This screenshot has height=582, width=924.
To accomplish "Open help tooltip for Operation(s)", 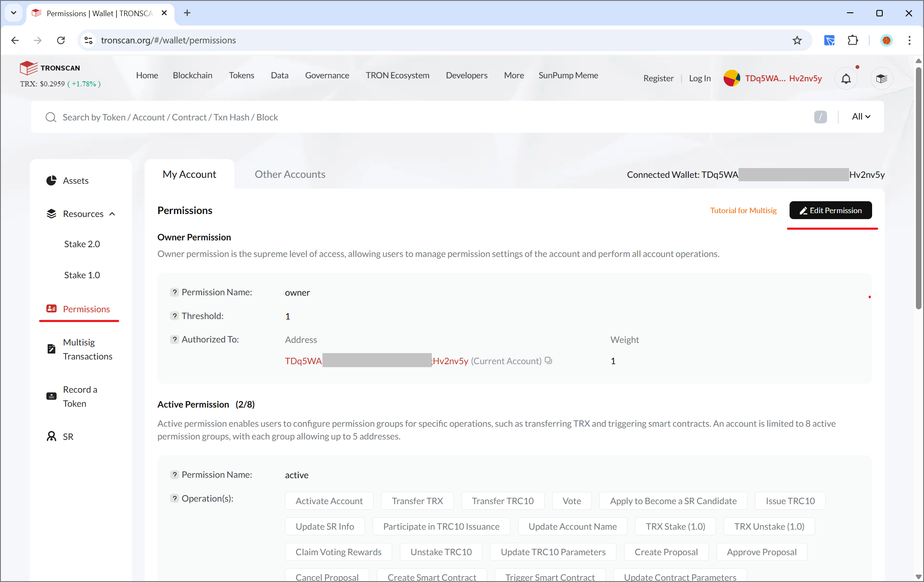I will [x=174, y=499].
